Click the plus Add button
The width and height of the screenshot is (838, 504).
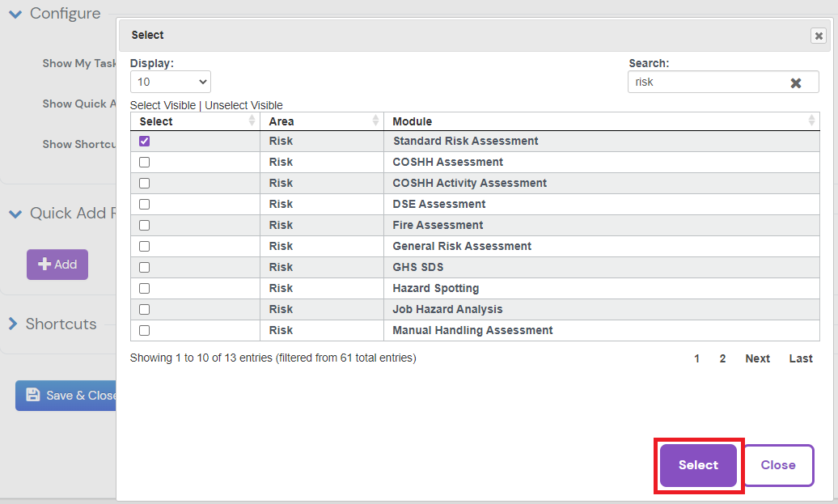pyautogui.click(x=57, y=265)
